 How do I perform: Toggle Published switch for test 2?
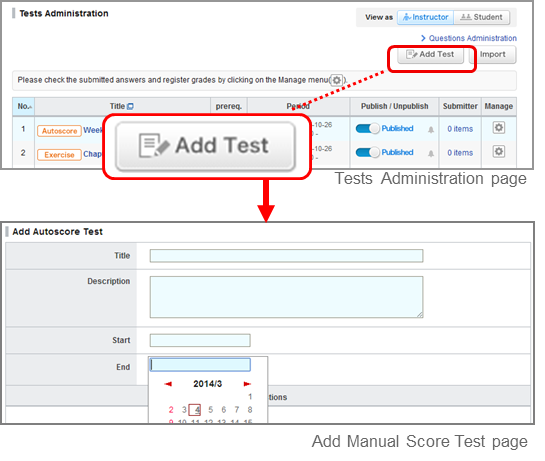tap(367, 152)
